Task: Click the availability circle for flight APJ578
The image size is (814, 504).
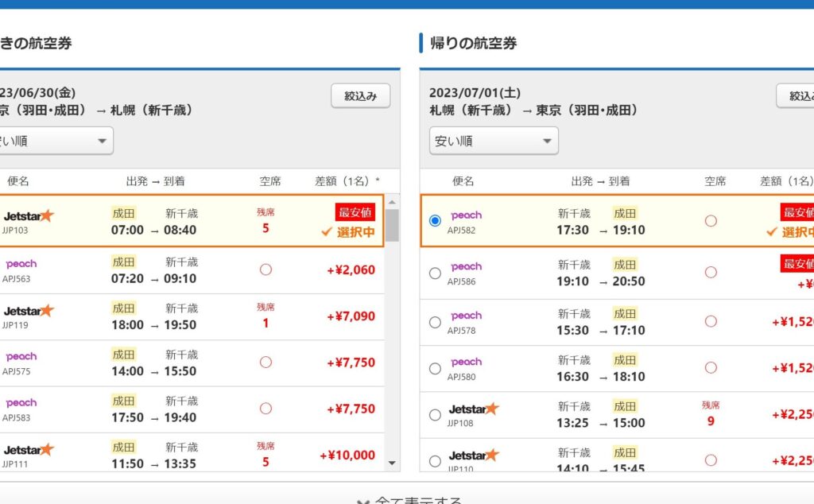Action: point(711,321)
